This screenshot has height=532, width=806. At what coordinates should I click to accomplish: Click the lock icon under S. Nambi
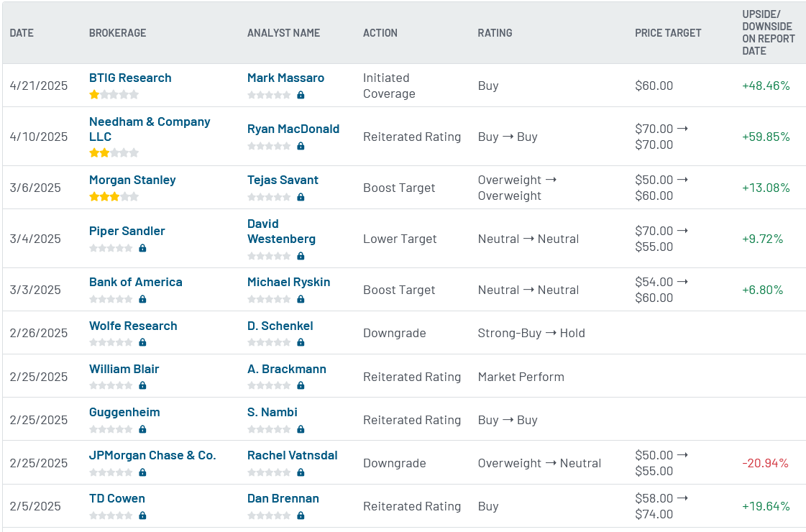pos(301,429)
